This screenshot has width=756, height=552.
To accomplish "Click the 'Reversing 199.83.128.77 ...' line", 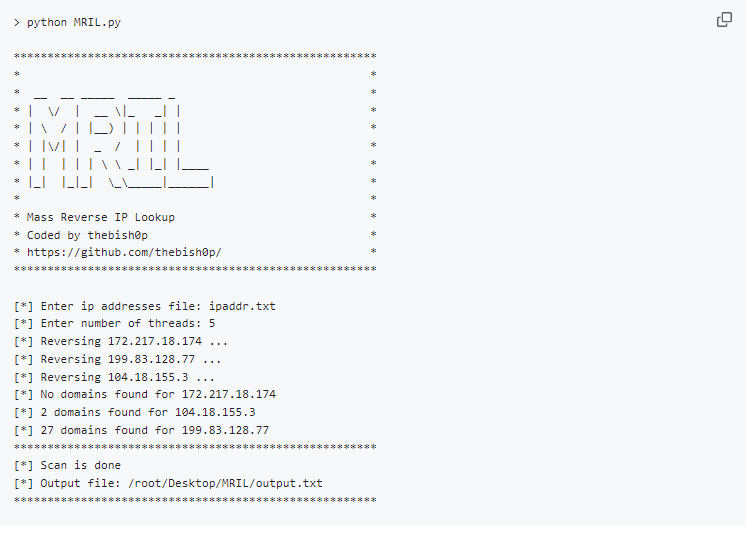I will (x=117, y=360).
